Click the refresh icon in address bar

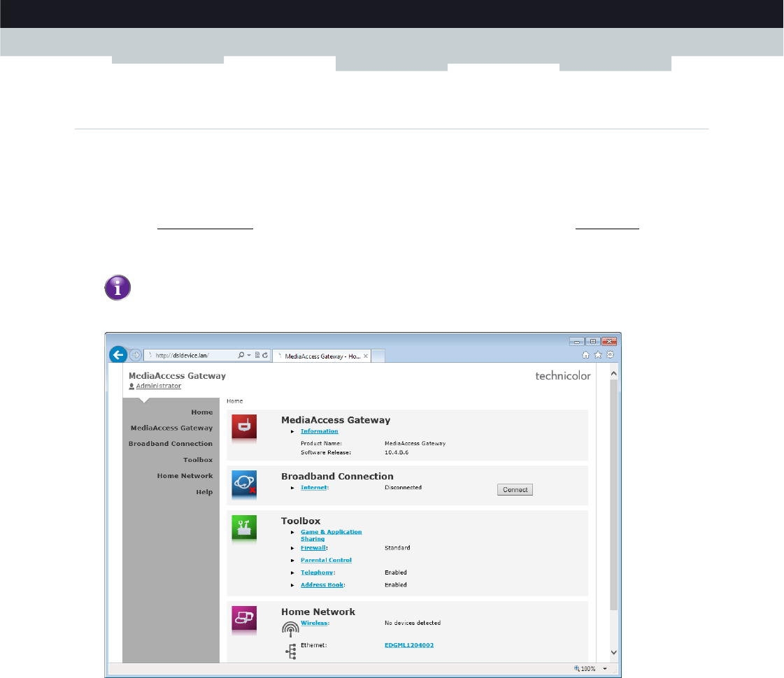pos(265,355)
